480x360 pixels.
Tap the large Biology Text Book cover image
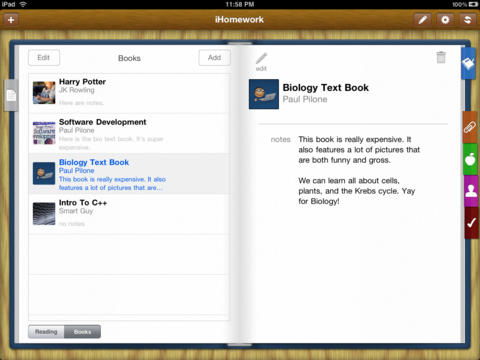pyautogui.click(x=264, y=94)
